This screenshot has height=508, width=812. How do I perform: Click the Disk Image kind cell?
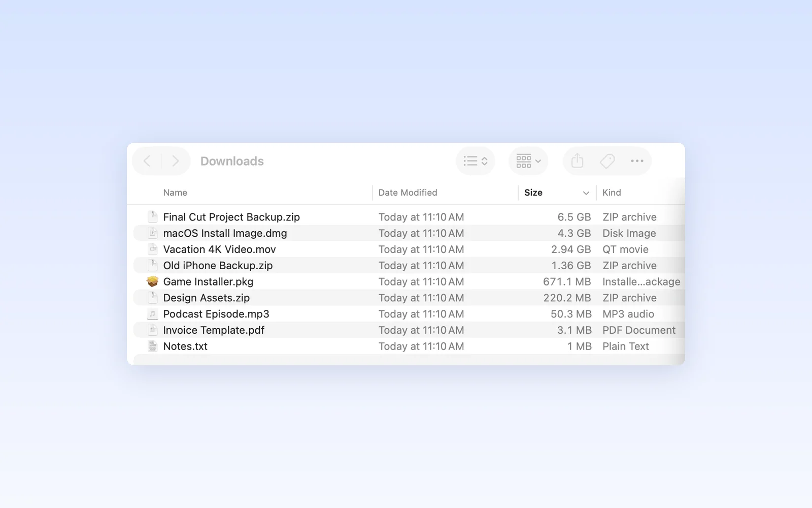(x=629, y=233)
